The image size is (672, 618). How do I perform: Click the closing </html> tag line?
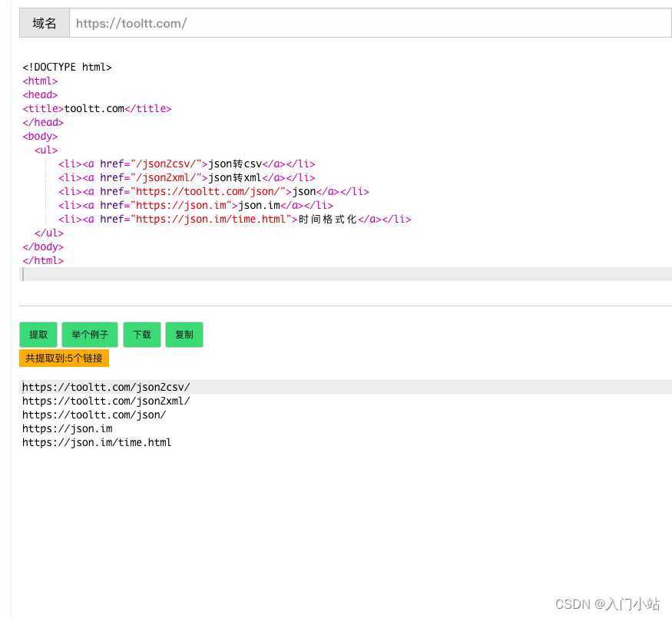point(43,260)
